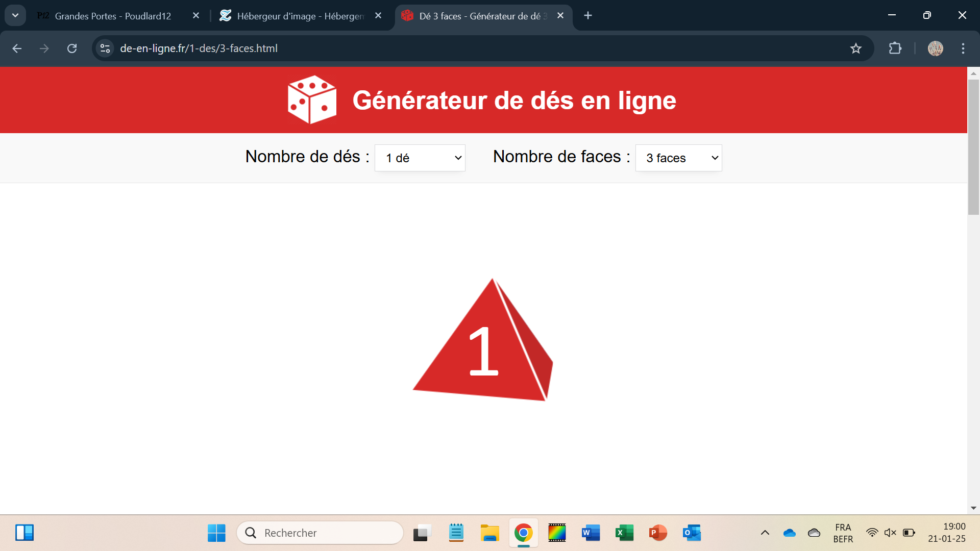Open File Explorer from the taskbar
The width and height of the screenshot is (980, 551).
point(489,533)
